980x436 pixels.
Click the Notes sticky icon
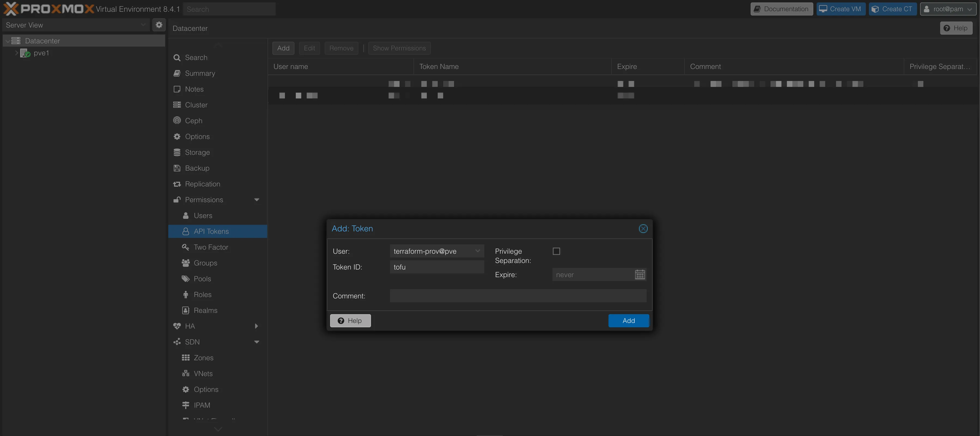click(x=177, y=89)
